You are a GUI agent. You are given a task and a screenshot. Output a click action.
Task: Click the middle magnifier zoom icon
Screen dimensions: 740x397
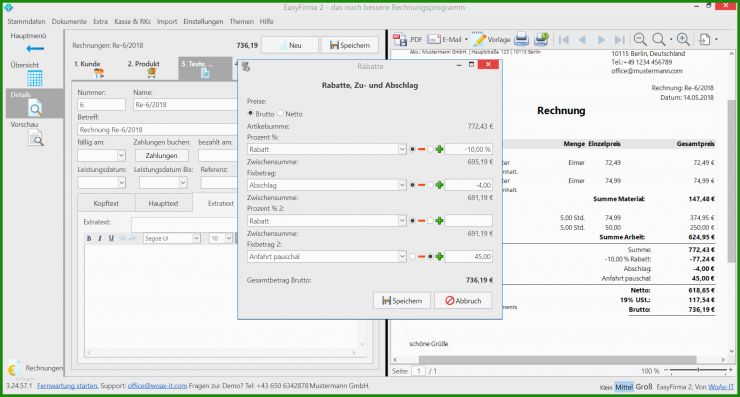pos(659,40)
